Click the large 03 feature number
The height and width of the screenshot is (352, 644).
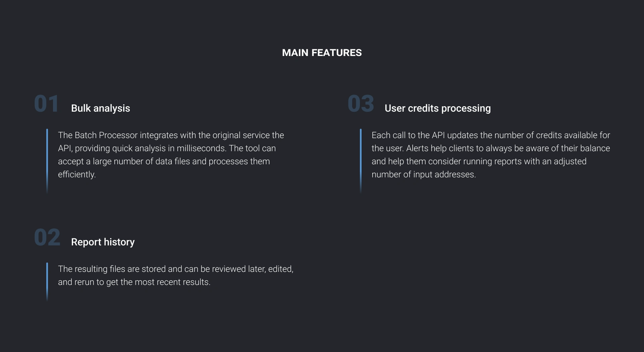pyautogui.click(x=361, y=104)
